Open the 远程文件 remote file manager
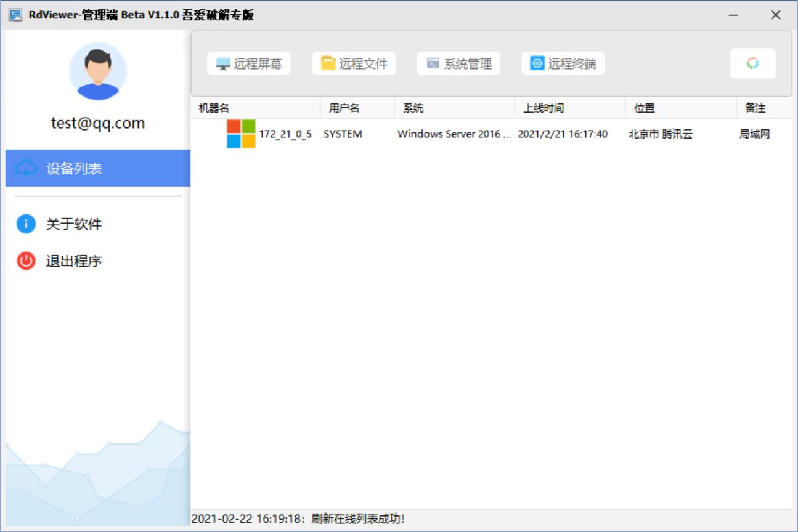This screenshot has width=798, height=532. point(354,63)
